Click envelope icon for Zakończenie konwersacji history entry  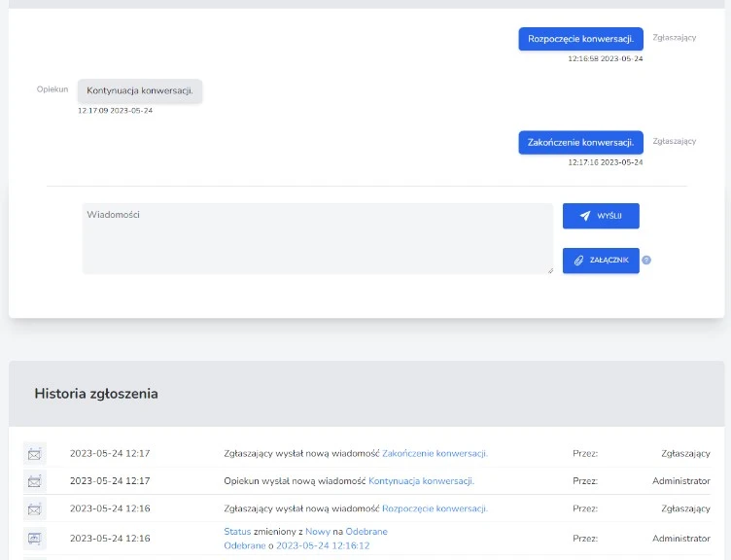click(x=35, y=454)
